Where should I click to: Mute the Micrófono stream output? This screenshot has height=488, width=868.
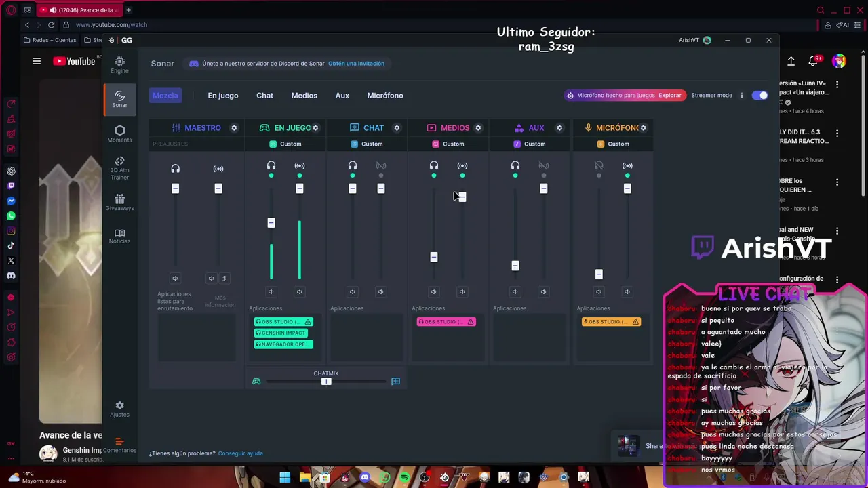[627, 292]
